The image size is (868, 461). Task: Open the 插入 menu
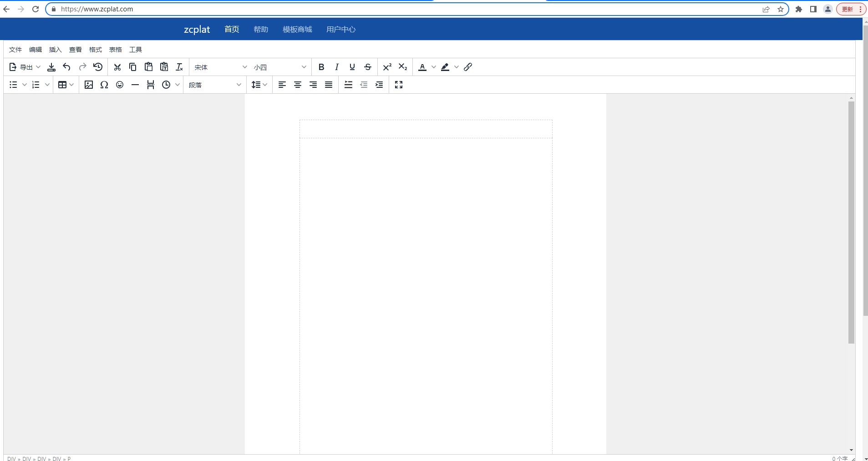click(x=56, y=50)
